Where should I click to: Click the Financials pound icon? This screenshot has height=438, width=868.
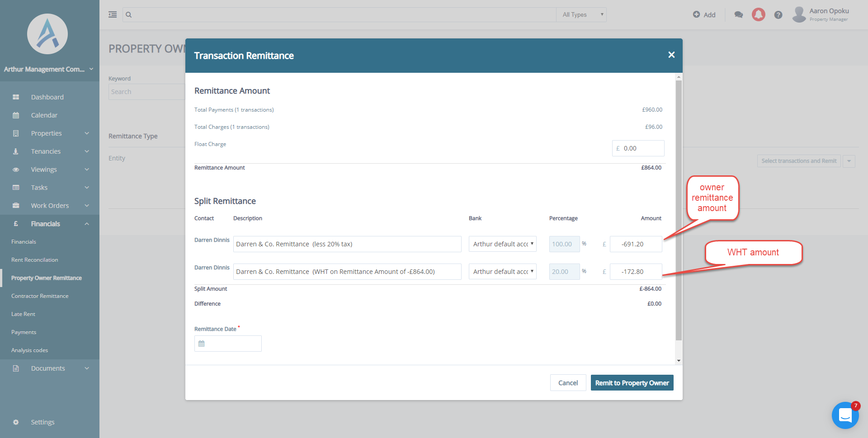(16, 224)
